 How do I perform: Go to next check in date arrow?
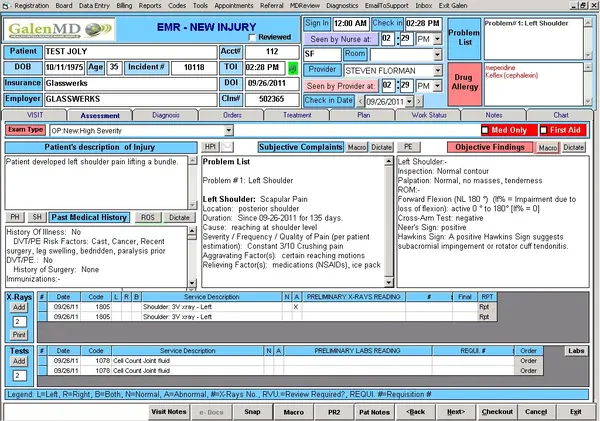pyautogui.click(x=419, y=101)
